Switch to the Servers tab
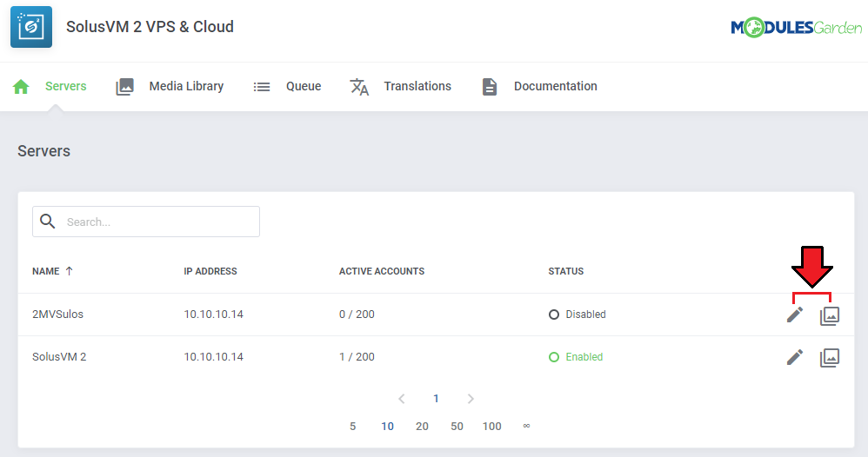The height and width of the screenshot is (457, 868). [x=66, y=86]
